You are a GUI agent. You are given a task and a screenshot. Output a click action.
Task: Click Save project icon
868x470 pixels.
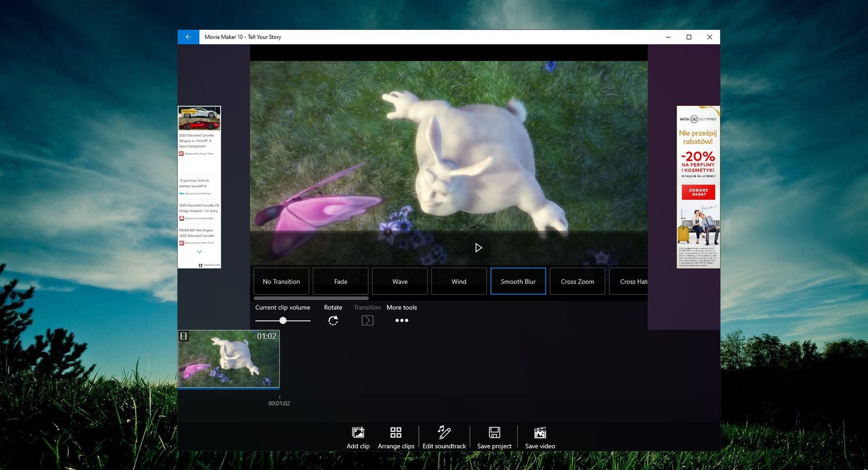495,433
